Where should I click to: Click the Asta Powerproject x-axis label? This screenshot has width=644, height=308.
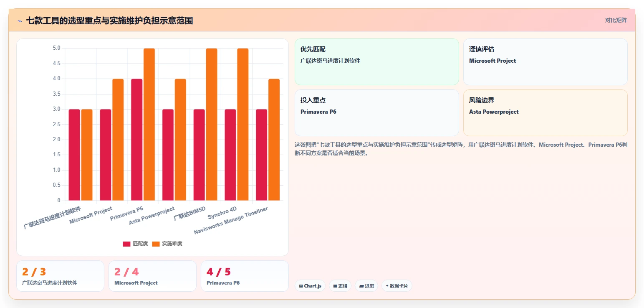152,216
